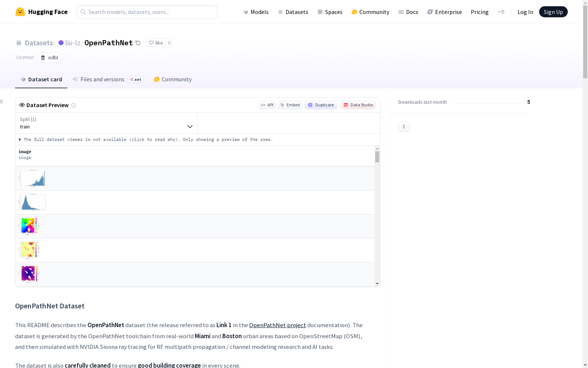Click the OpenPathNet dataset title text

[109, 43]
